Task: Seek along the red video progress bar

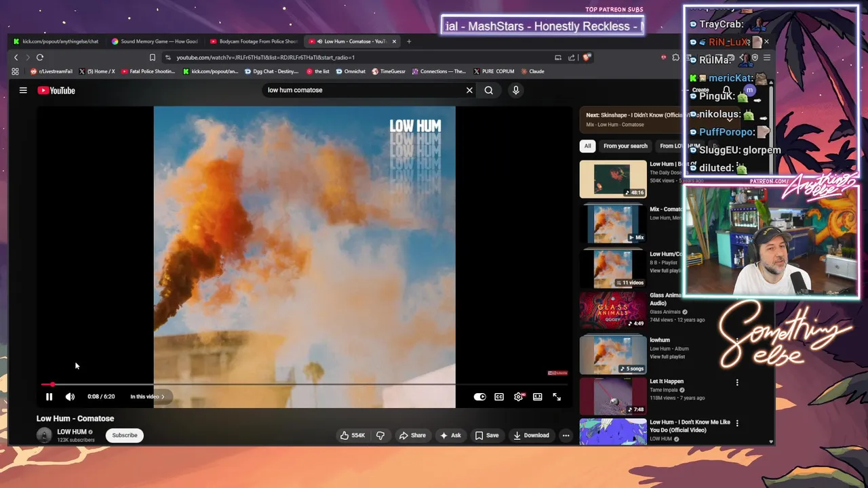Action: tap(304, 384)
